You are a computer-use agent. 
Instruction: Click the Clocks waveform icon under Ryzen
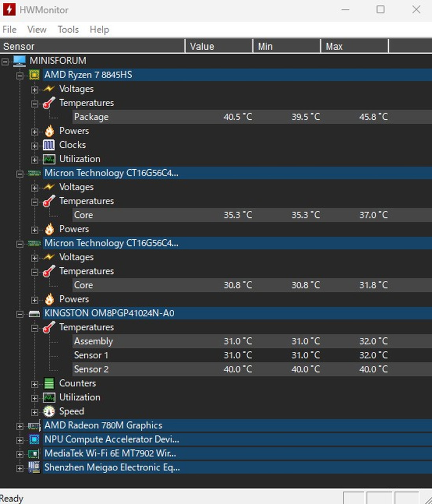coord(49,145)
